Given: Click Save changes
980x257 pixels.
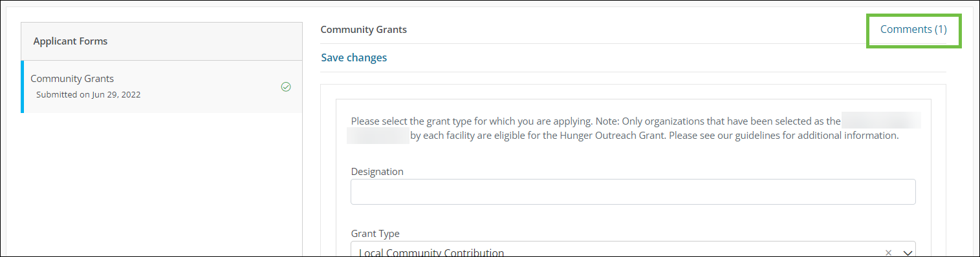Looking at the screenshot, I should [354, 57].
